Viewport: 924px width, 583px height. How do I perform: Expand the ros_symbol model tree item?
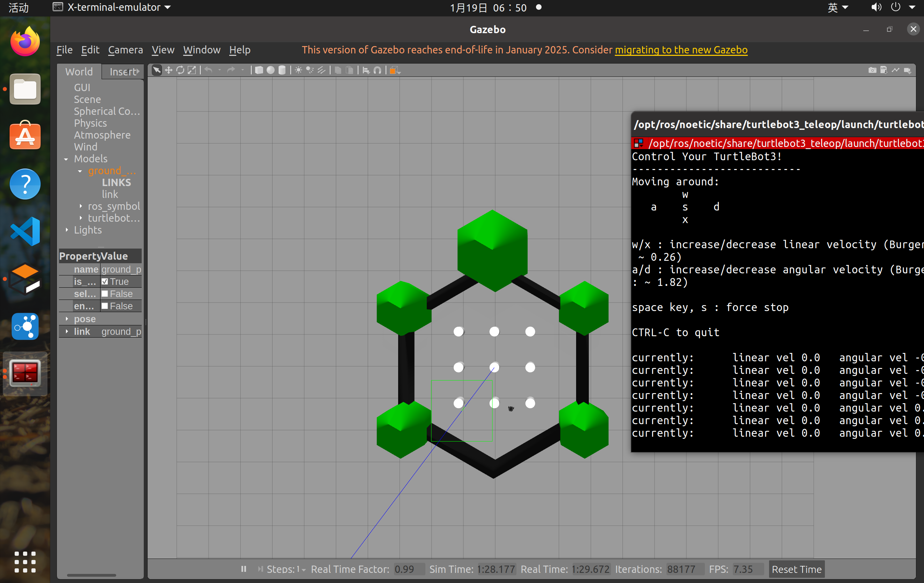[81, 206]
